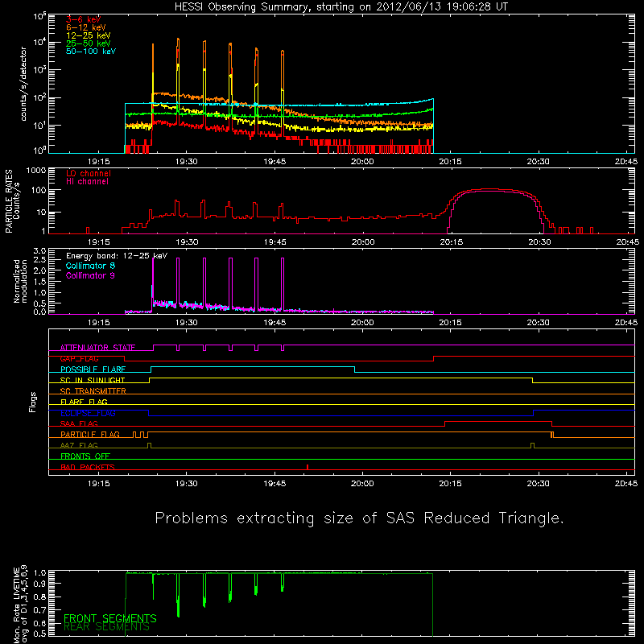The height and width of the screenshot is (644, 644).
Task: Click the A2Z_FLAG label
Action: tap(79, 445)
